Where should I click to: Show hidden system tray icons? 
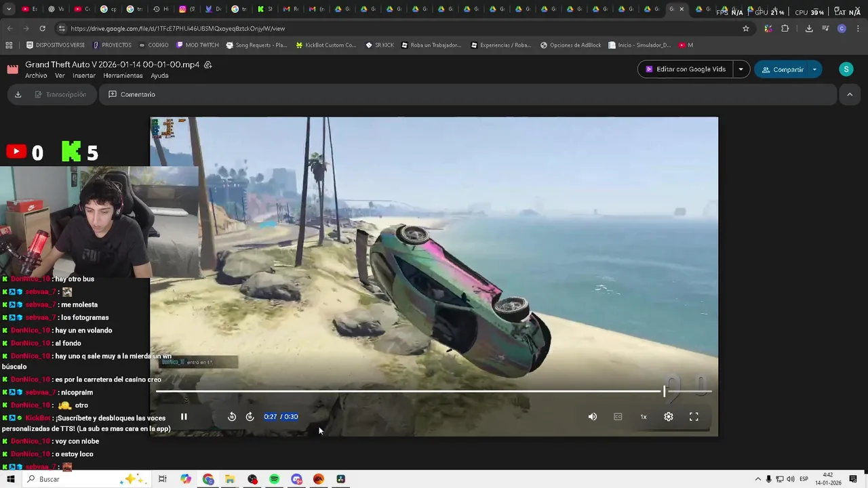pos(757,479)
